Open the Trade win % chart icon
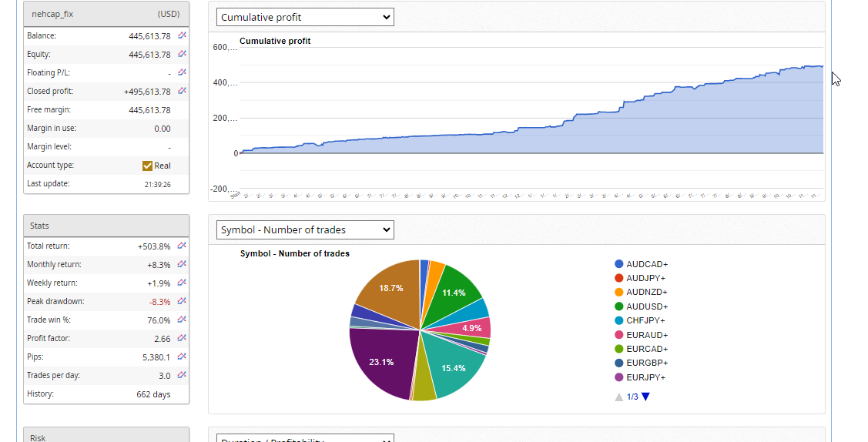Image resolution: width=868 pixels, height=442 pixels. tap(182, 320)
